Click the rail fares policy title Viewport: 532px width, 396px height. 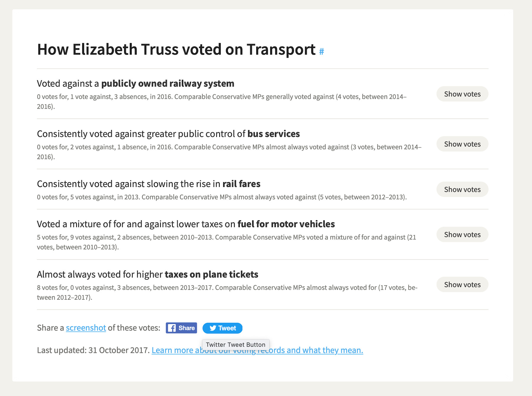click(x=148, y=184)
